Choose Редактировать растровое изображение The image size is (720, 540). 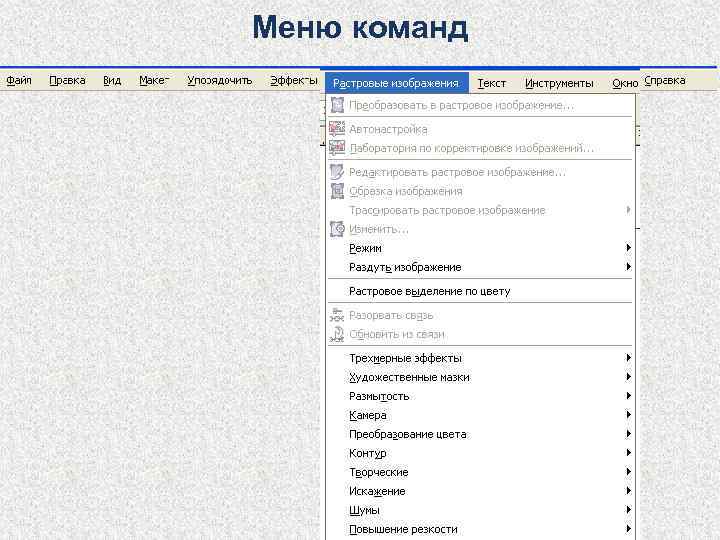480,172
